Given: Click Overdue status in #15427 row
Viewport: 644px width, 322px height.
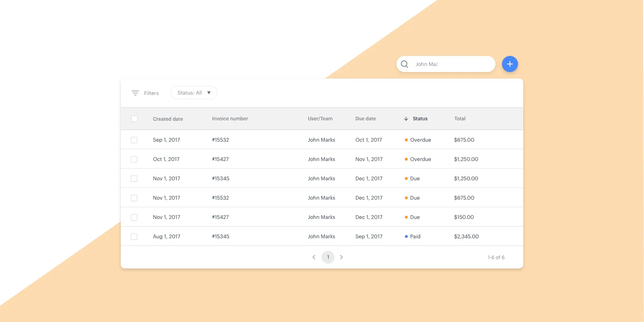Looking at the screenshot, I should [421, 159].
